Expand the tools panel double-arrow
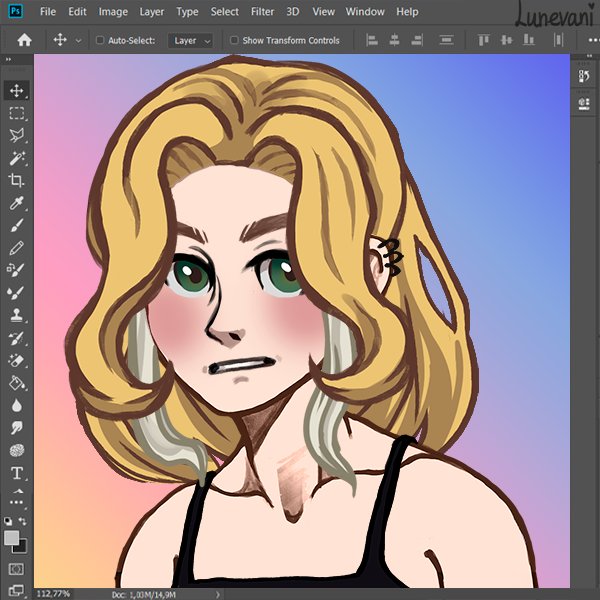Viewport: 600px width, 600px height. [8, 59]
